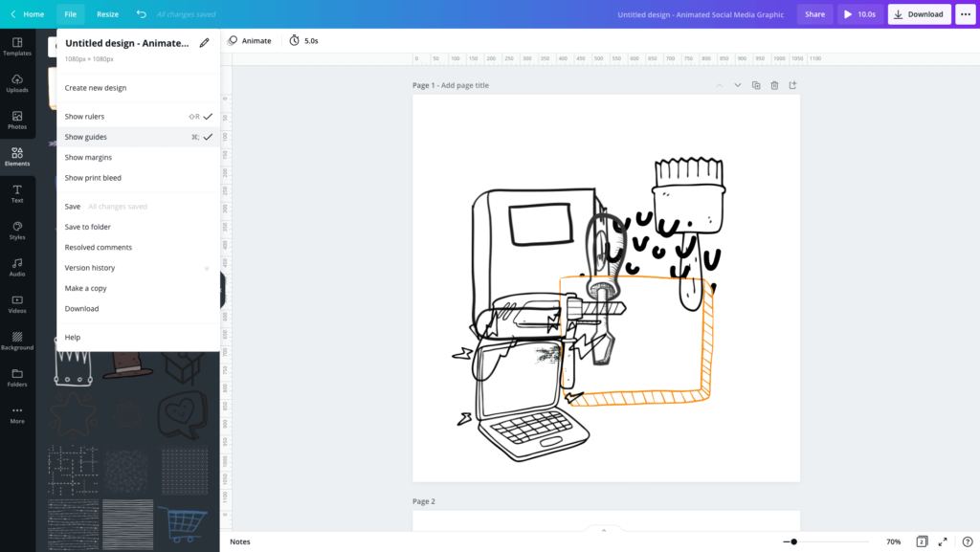Adjust the zoom level slider

793,541
